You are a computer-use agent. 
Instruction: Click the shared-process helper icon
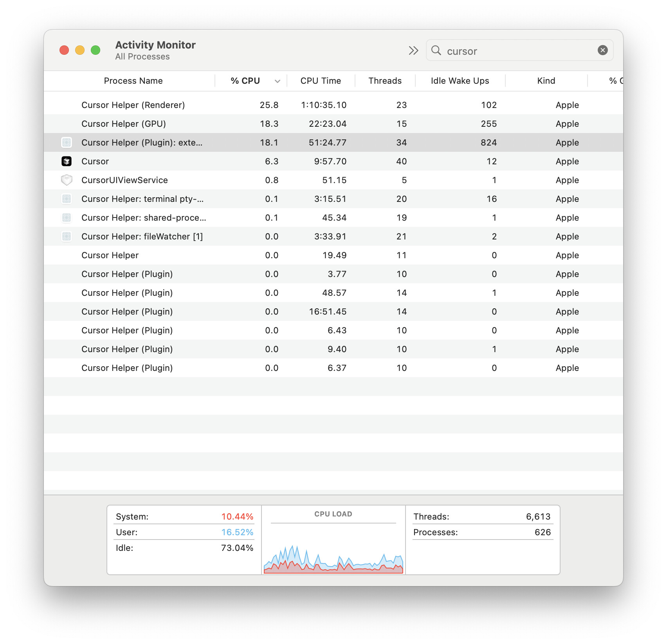click(x=67, y=218)
